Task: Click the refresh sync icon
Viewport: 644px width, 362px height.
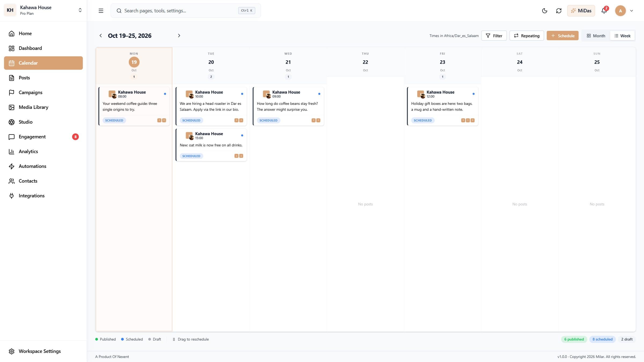Action: [x=559, y=11]
